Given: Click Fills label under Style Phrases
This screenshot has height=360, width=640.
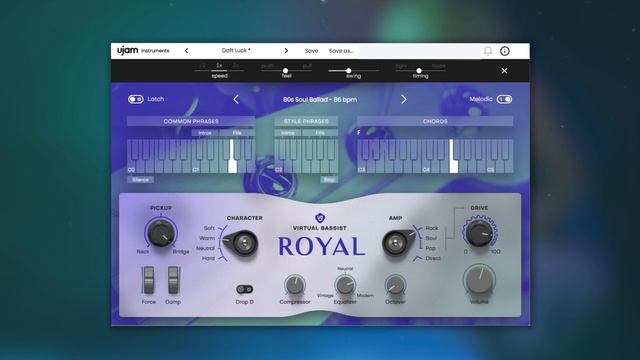Looking at the screenshot, I should tap(320, 133).
